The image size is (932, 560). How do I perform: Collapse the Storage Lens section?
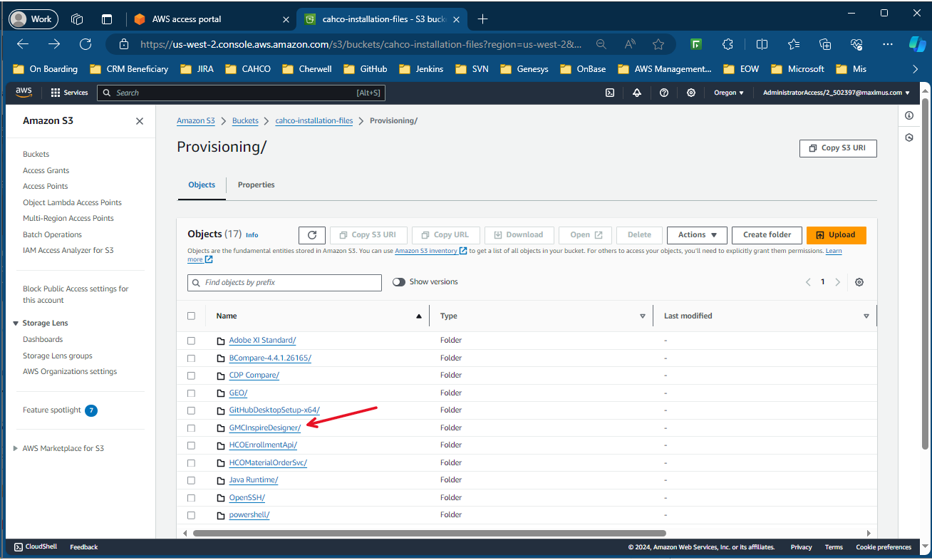pos(16,323)
